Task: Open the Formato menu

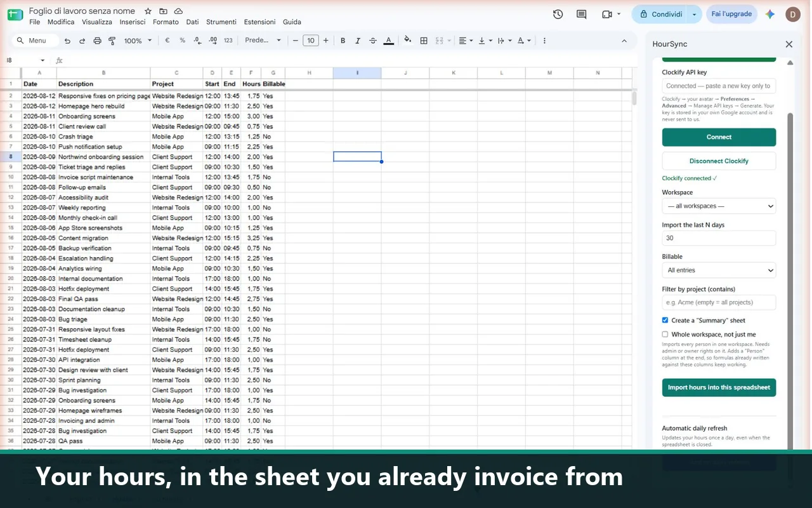Action: [x=166, y=22]
